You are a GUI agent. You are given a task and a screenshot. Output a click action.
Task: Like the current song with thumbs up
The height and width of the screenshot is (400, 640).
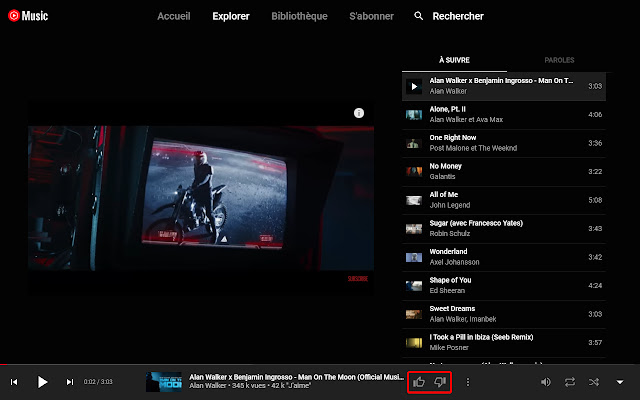420,382
